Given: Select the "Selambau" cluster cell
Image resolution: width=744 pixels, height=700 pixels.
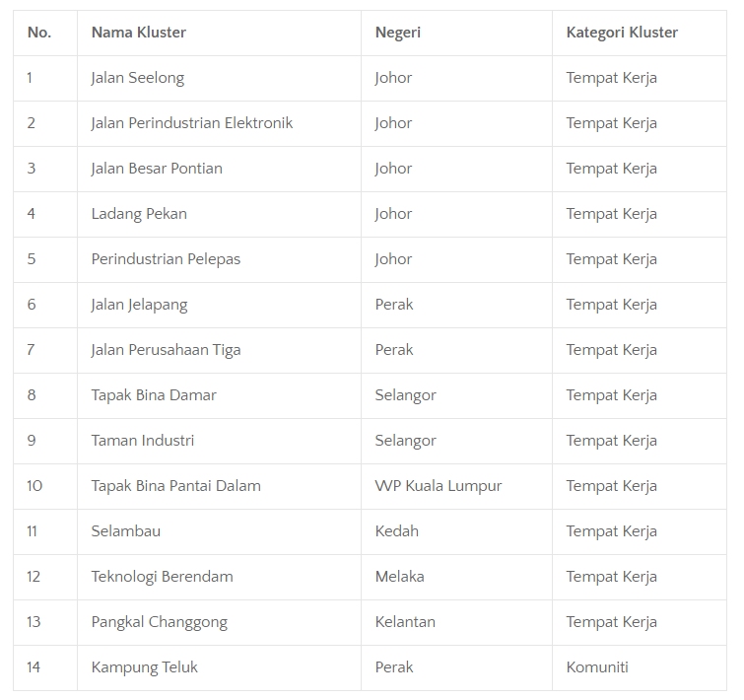Looking at the screenshot, I should pos(126,531).
